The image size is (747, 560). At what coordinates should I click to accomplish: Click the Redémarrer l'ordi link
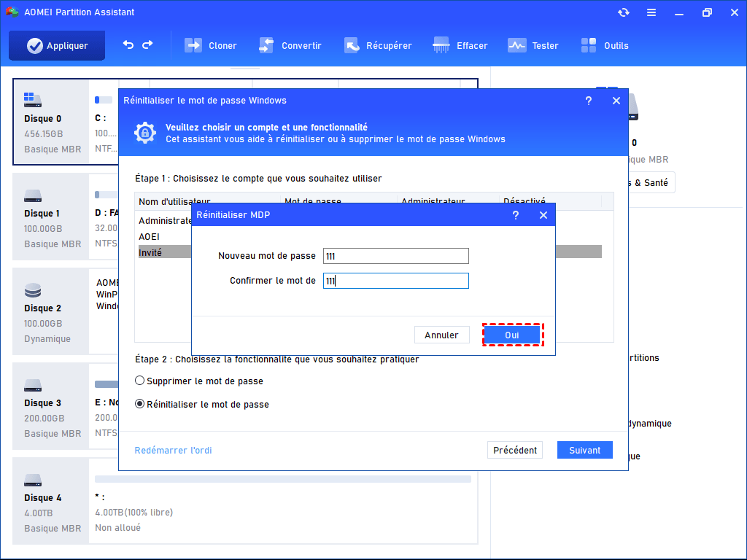tap(173, 450)
